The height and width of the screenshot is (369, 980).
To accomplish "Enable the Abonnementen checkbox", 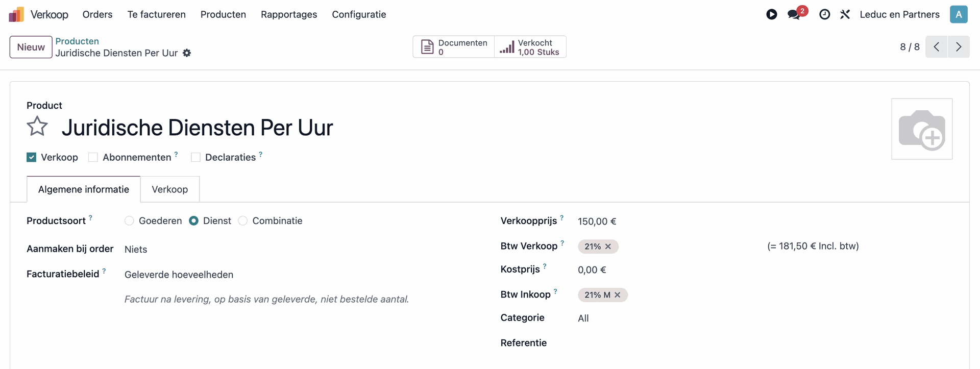I will (x=93, y=157).
